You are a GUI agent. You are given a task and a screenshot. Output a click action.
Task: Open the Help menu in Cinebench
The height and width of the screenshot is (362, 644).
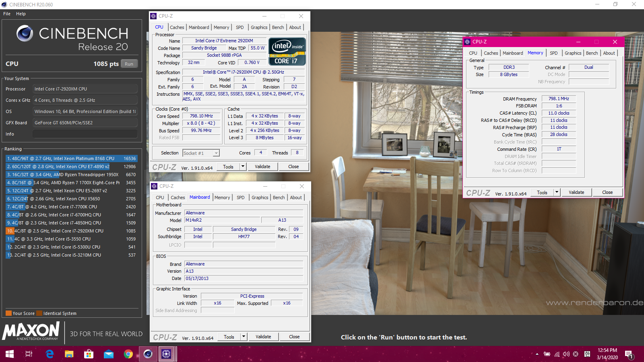pyautogui.click(x=21, y=14)
